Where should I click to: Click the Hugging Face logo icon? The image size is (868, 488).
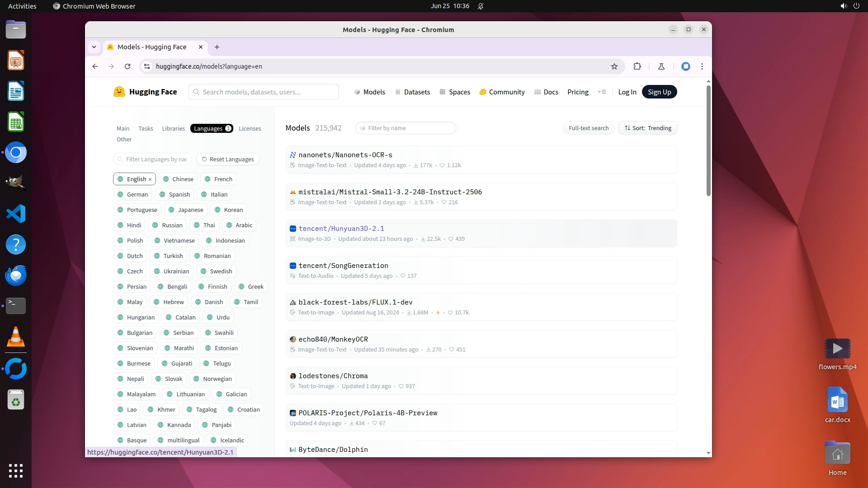(x=119, y=92)
